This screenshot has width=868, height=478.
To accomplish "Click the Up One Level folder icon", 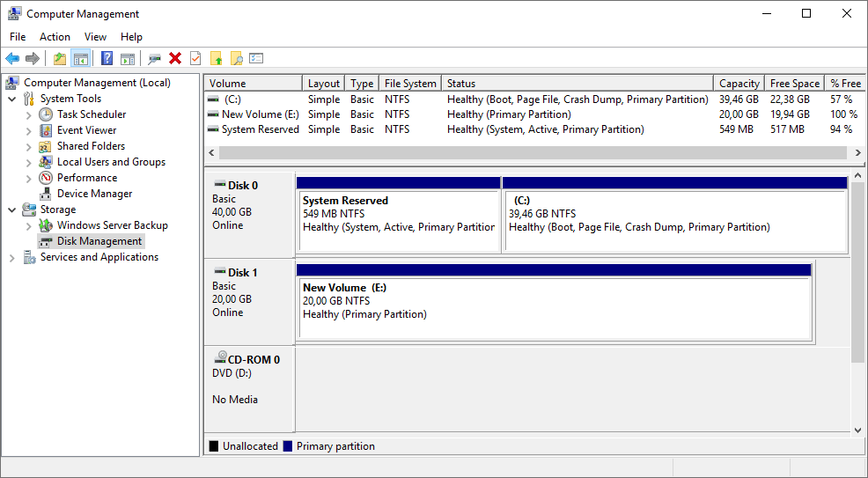I will coord(60,58).
